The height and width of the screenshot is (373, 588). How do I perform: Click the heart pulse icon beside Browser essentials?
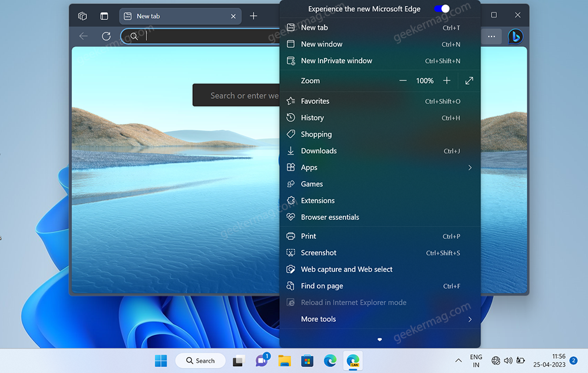point(290,217)
